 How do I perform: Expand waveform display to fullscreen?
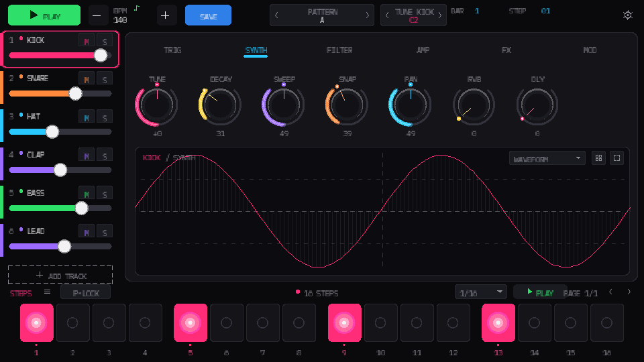click(x=616, y=158)
